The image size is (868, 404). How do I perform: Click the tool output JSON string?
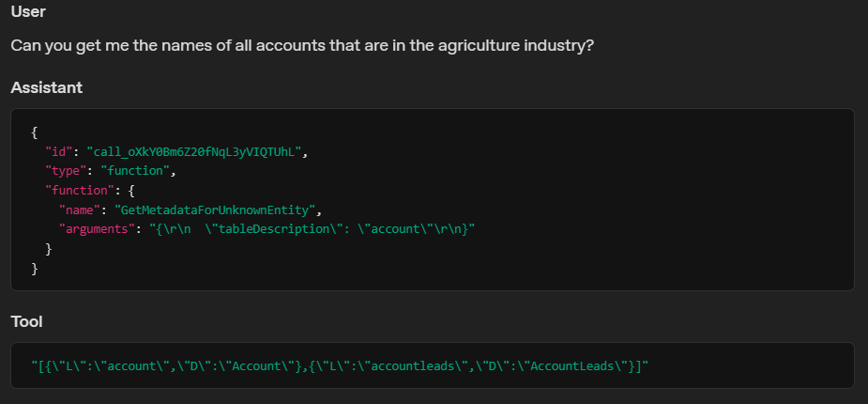340,365
